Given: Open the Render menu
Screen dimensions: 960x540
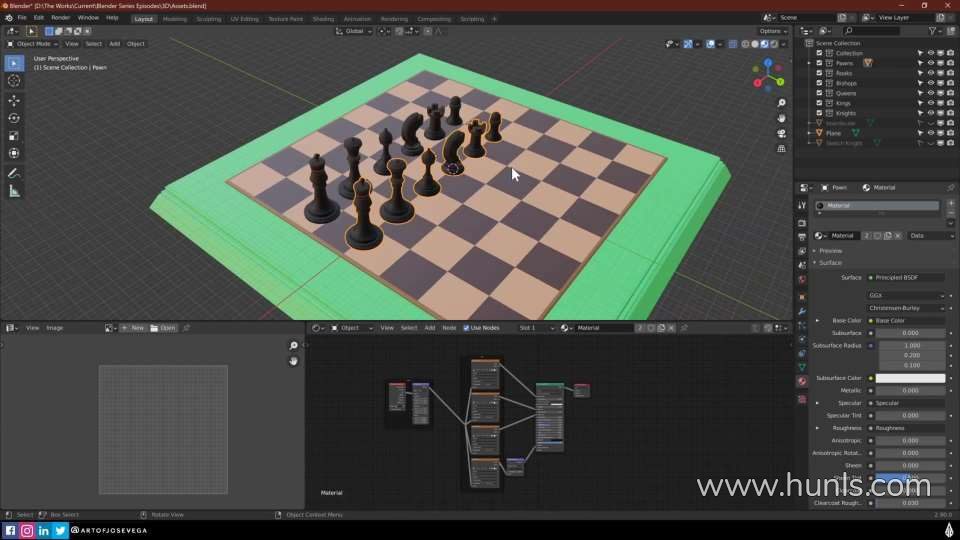Looking at the screenshot, I should [x=61, y=18].
